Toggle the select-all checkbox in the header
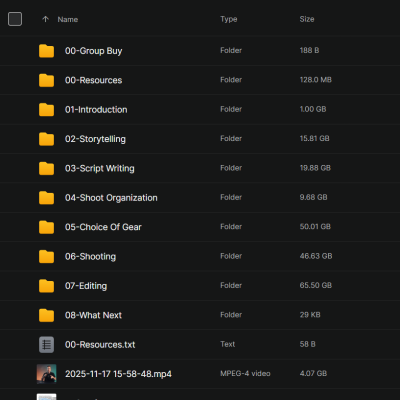 (x=15, y=19)
